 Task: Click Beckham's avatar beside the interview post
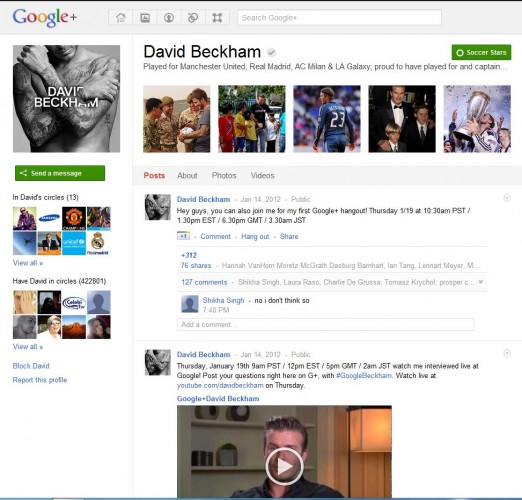[158, 362]
